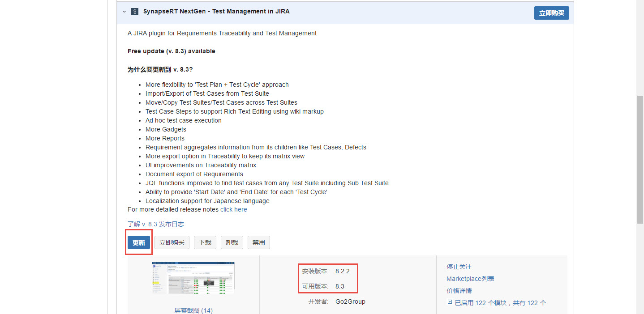Open the plugin screenshot thumbnail
This screenshot has width=644, height=314.
[193, 277]
